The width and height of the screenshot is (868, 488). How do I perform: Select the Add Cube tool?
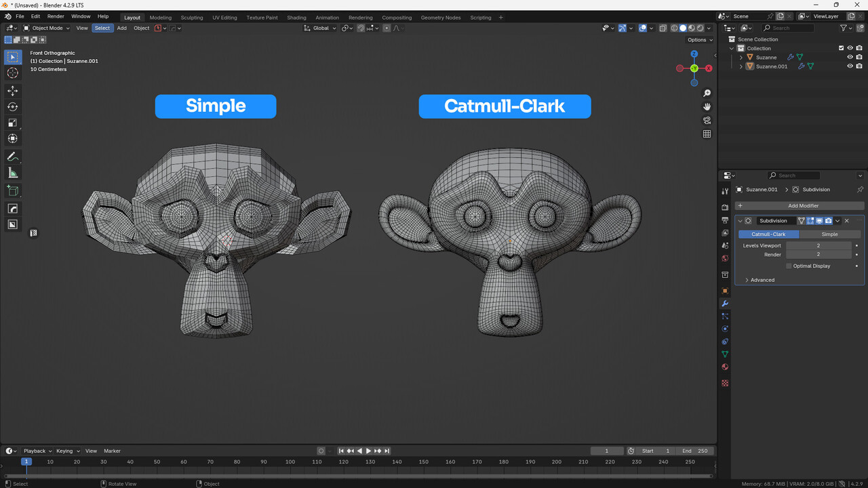click(x=13, y=190)
